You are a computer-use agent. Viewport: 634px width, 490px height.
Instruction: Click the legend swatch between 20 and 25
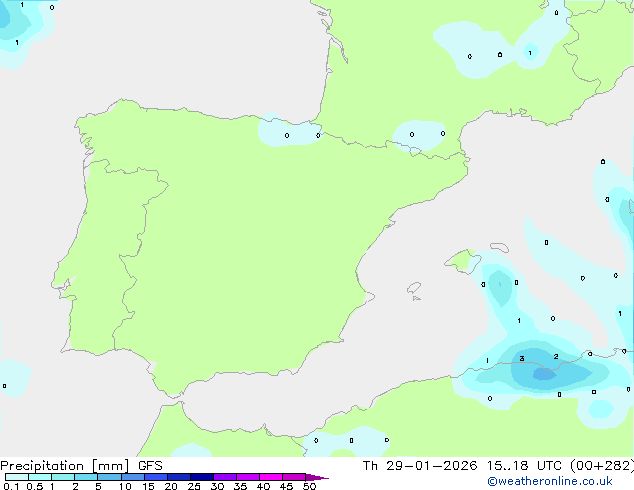coord(179,477)
